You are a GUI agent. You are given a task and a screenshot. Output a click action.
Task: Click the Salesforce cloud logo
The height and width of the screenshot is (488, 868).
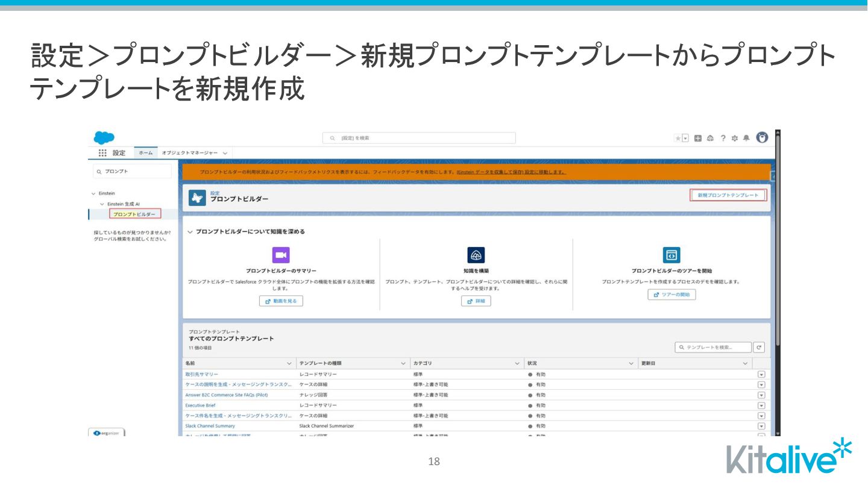(x=104, y=138)
